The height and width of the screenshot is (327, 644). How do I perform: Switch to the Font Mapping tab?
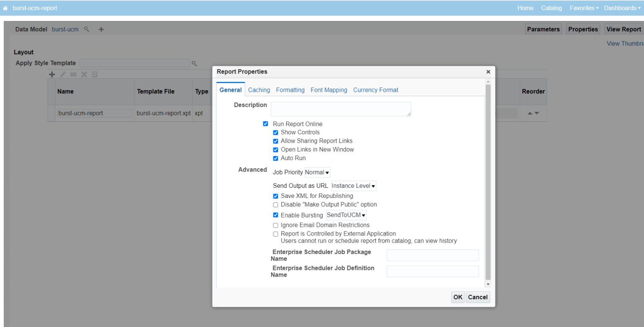click(x=329, y=90)
